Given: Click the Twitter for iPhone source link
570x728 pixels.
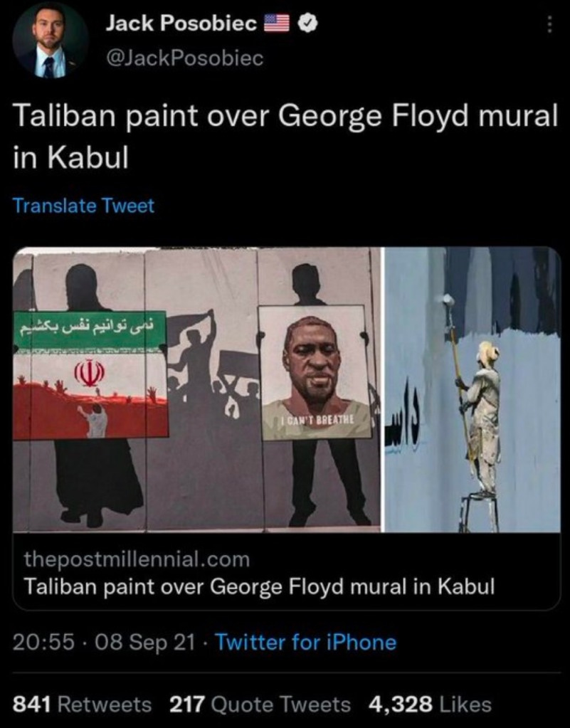Looking at the screenshot, I should [x=307, y=643].
